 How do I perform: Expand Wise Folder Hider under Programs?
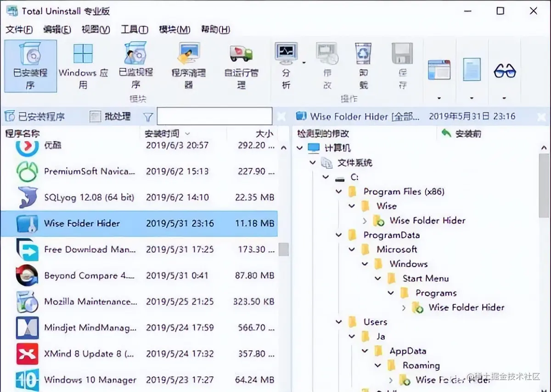[x=404, y=308]
